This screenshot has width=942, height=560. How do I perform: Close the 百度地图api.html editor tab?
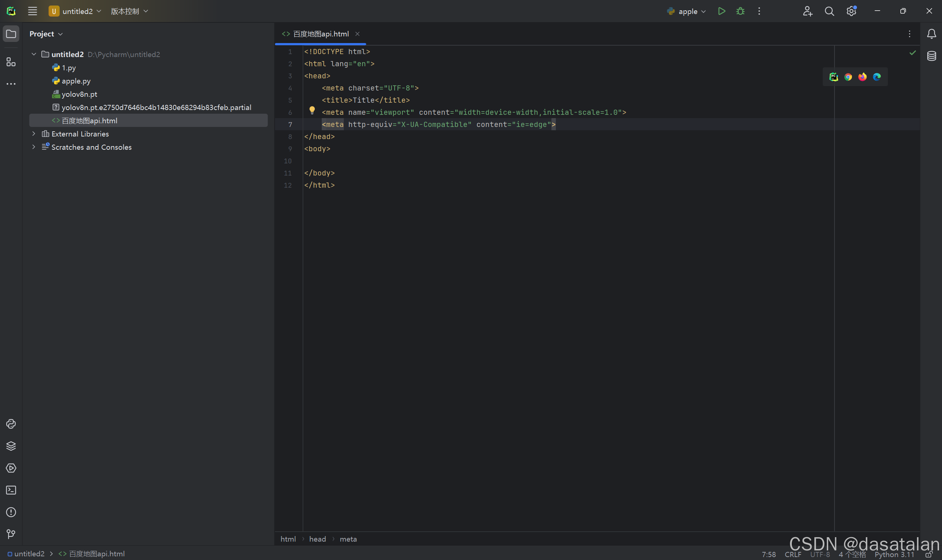coord(357,34)
